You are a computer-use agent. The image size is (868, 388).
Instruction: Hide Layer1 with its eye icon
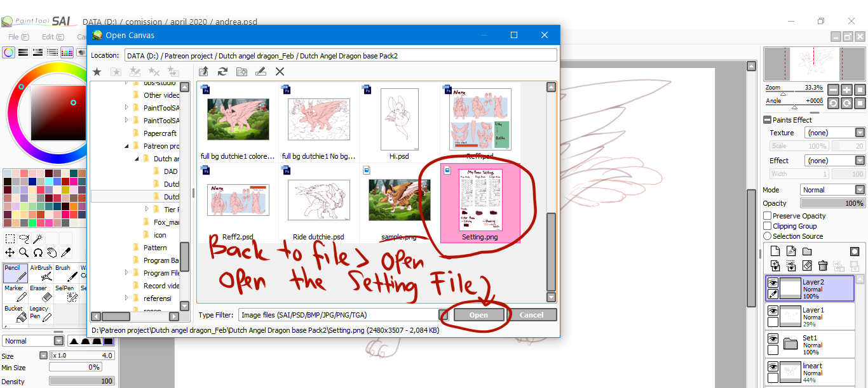pos(773,311)
